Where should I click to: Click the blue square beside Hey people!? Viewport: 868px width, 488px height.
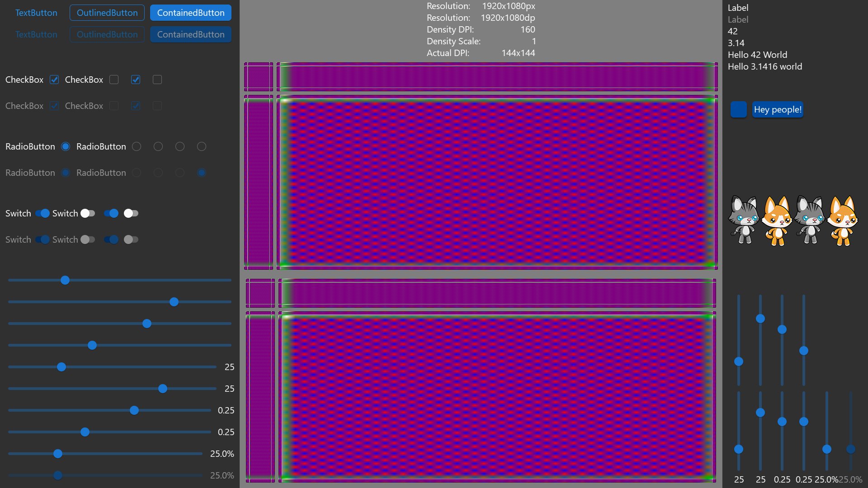click(x=738, y=109)
